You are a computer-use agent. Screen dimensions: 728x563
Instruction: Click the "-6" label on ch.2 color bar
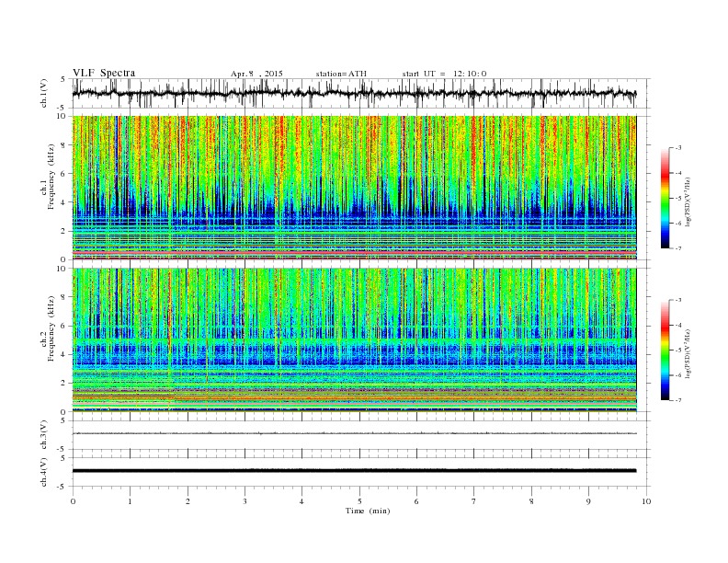coord(678,375)
